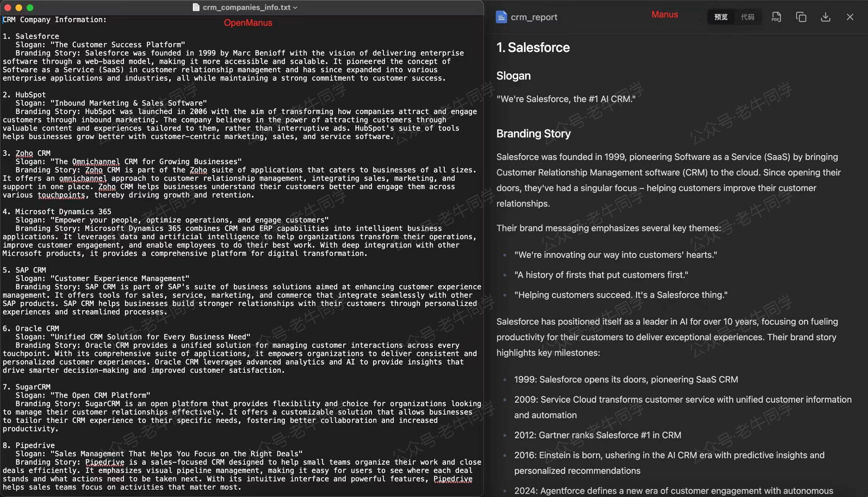Click the 'Branding Story' heading in report
The width and height of the screenshot is (868, 497).
pos(533,134)
